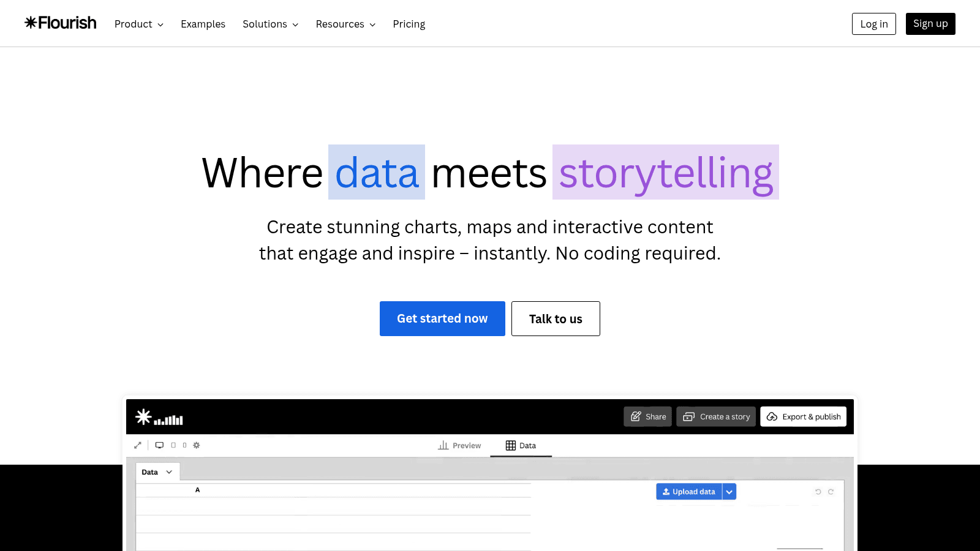Open the Upload data dropdown arrow
Image resolution: width=980 pixels, height=551 pixels.
point(729,492)
